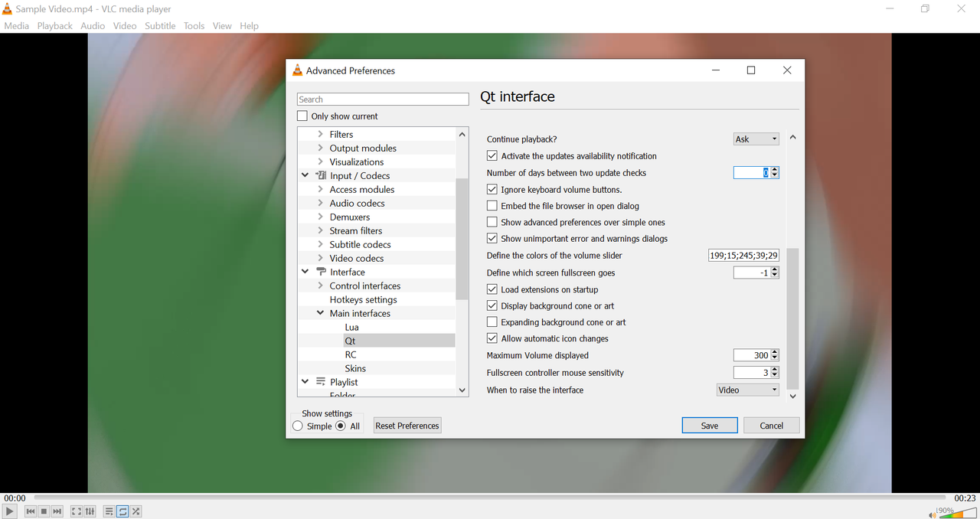Uncheck 'Ignore keyboard volume buttons'

click(492, 189)
